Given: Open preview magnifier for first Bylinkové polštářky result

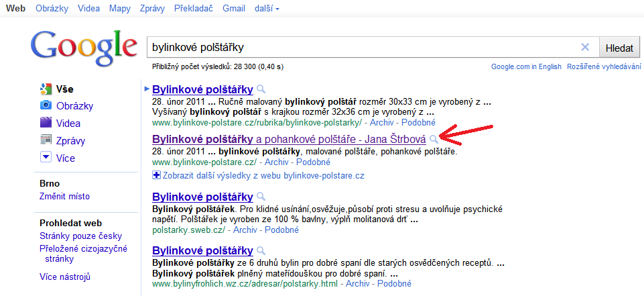Looking at the screenshot, I should (261, 89).
